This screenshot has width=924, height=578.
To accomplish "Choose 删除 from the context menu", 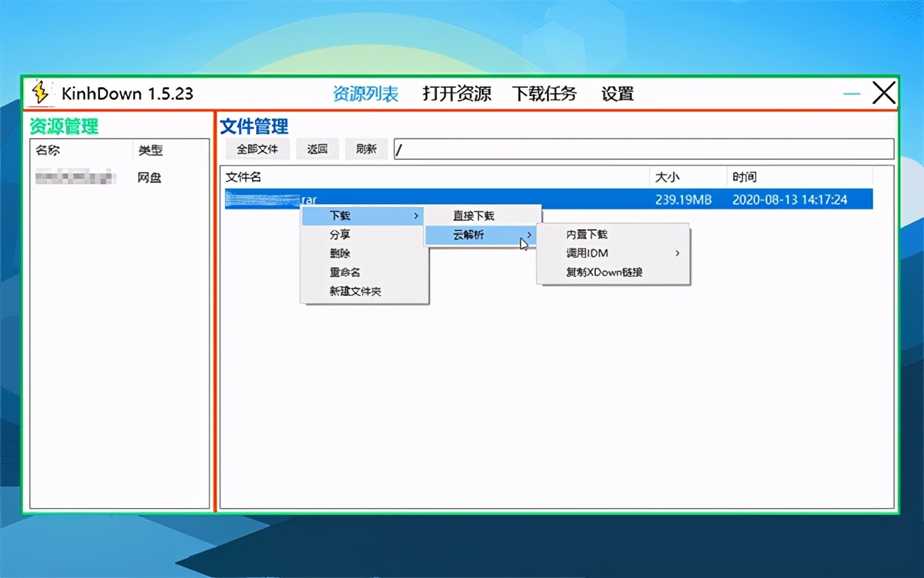I will coord(364,254).
